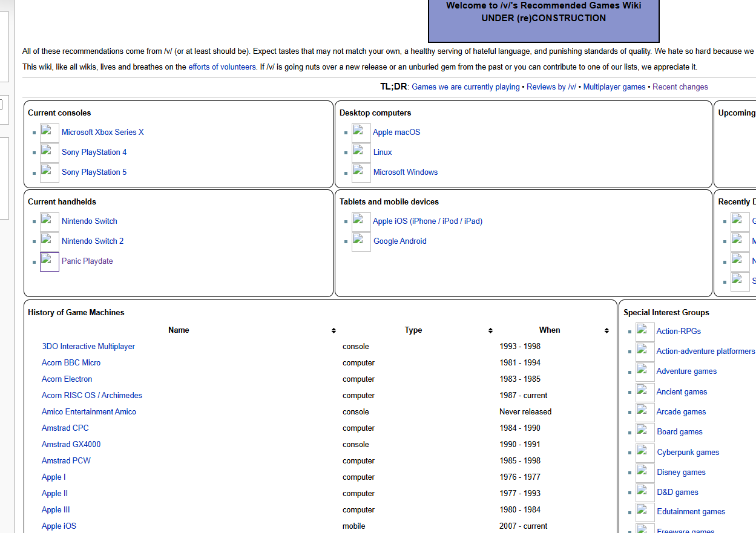Open Apple III table link
The image size is (756, 533).
[56, 510]
